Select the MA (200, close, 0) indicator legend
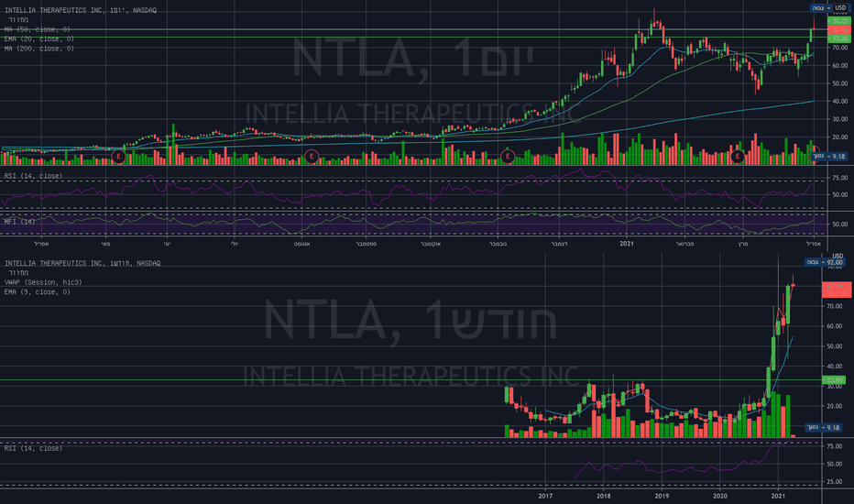 click(39, 49)
